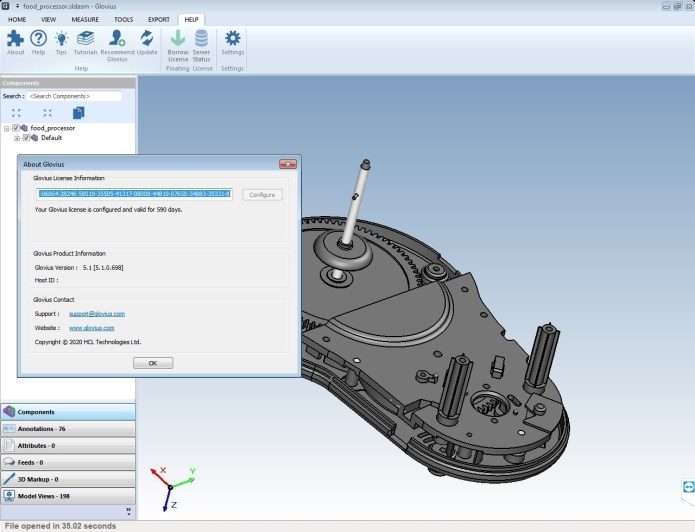Open the Model Views - 198 panel
This screenshot has height=532, width=695.
point(67,496)
